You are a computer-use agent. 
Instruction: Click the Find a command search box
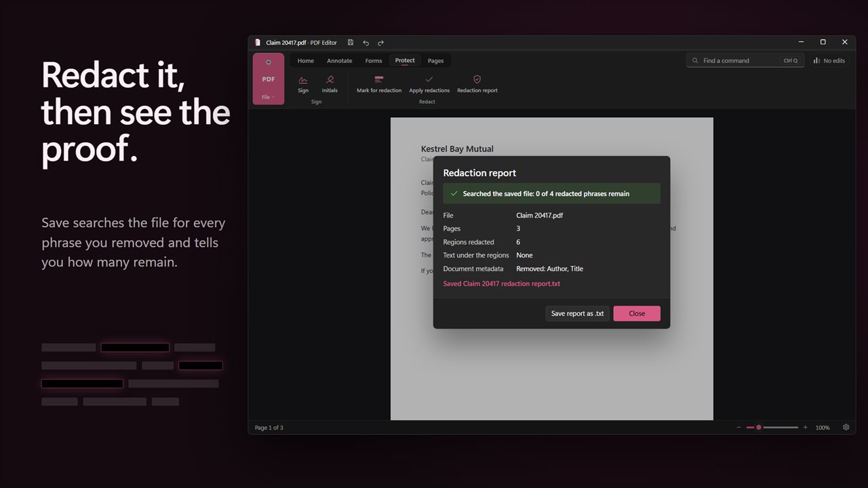[x=745, y=60]
